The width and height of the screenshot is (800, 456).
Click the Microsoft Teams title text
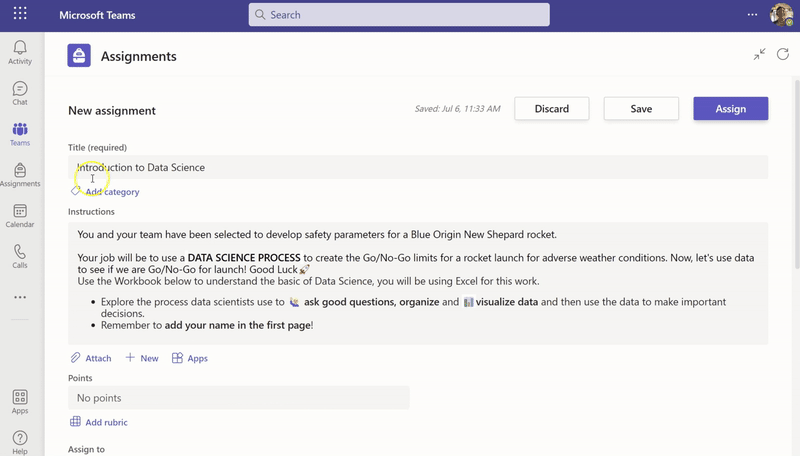point(97,15)
